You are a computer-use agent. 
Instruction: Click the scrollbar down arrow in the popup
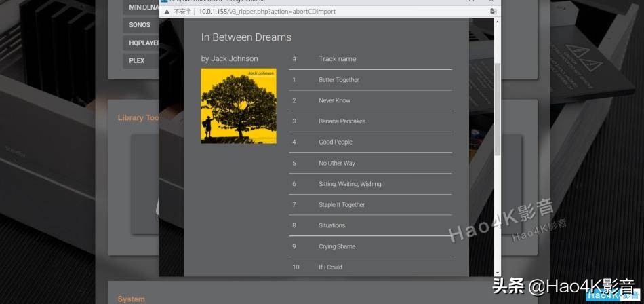[498, 273]
